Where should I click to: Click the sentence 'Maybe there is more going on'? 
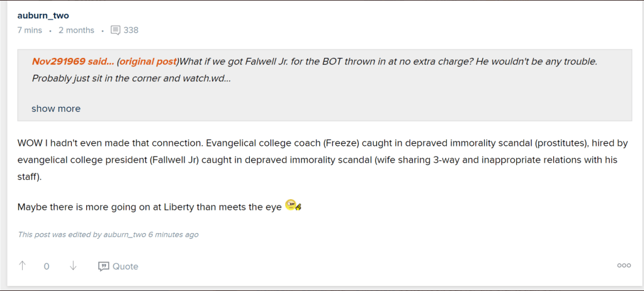[150, 207]
